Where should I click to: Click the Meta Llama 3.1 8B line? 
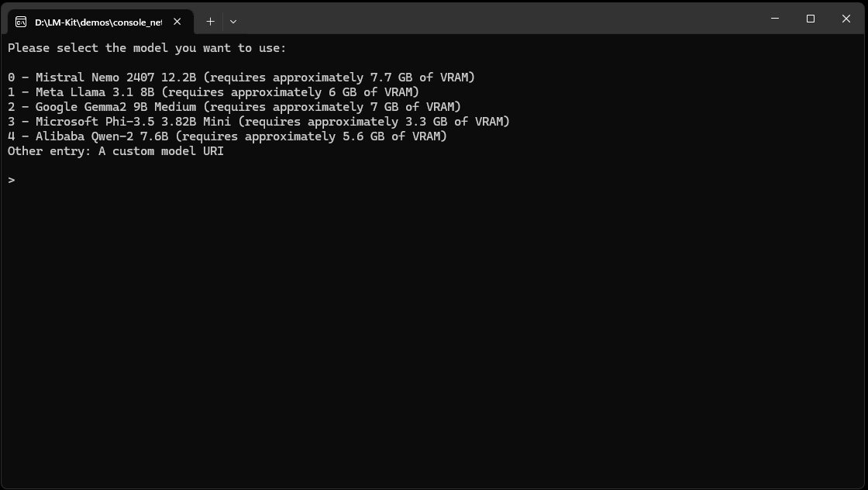coord(214,92)
